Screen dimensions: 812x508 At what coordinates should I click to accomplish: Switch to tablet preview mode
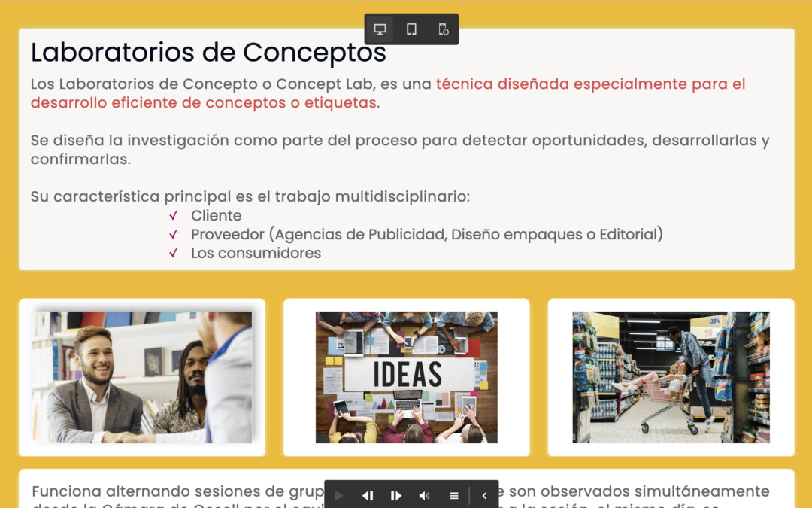pyautogui.click(x=411, y=29)
